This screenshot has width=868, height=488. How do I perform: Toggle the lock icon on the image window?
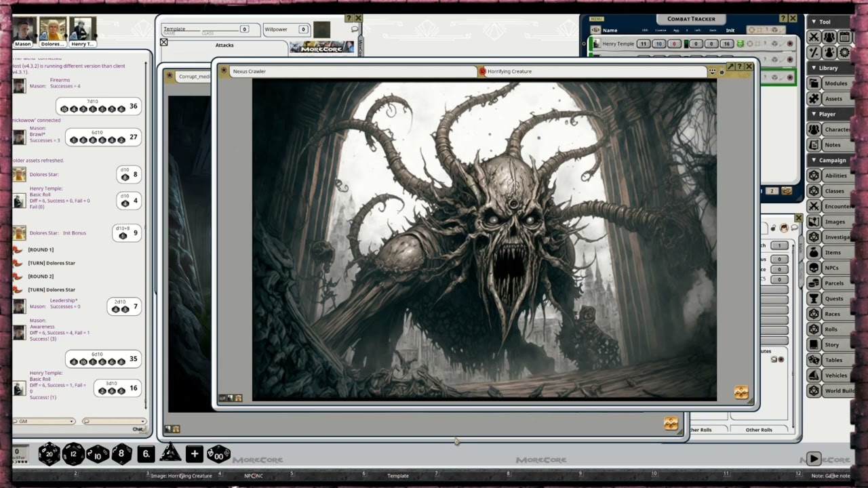(722, 70)
